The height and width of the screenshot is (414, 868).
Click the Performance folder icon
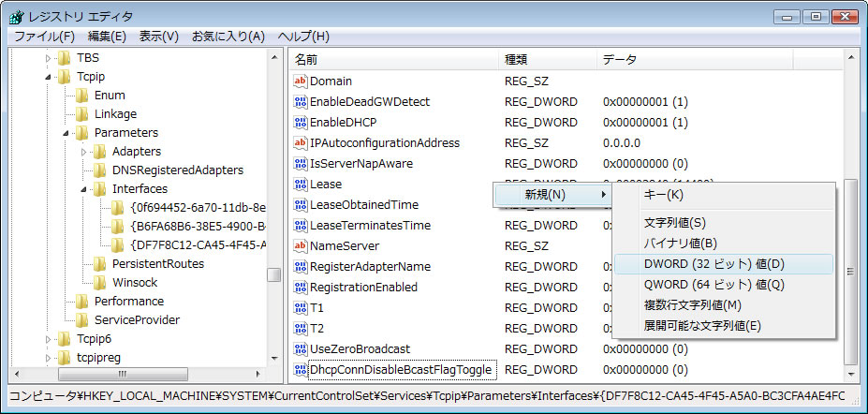pyautogui.click(x=81, y=301)
